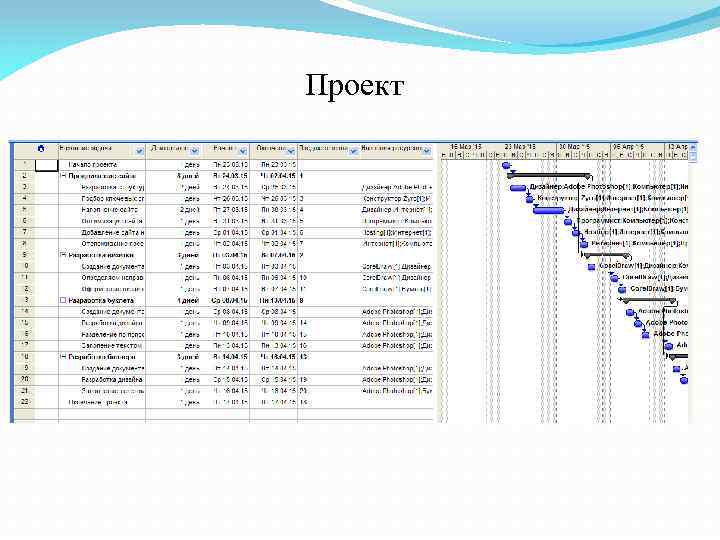Select row header number 7
Image resolution: width=720 pixels, height=540 pixels.
(x=24, y=232)
